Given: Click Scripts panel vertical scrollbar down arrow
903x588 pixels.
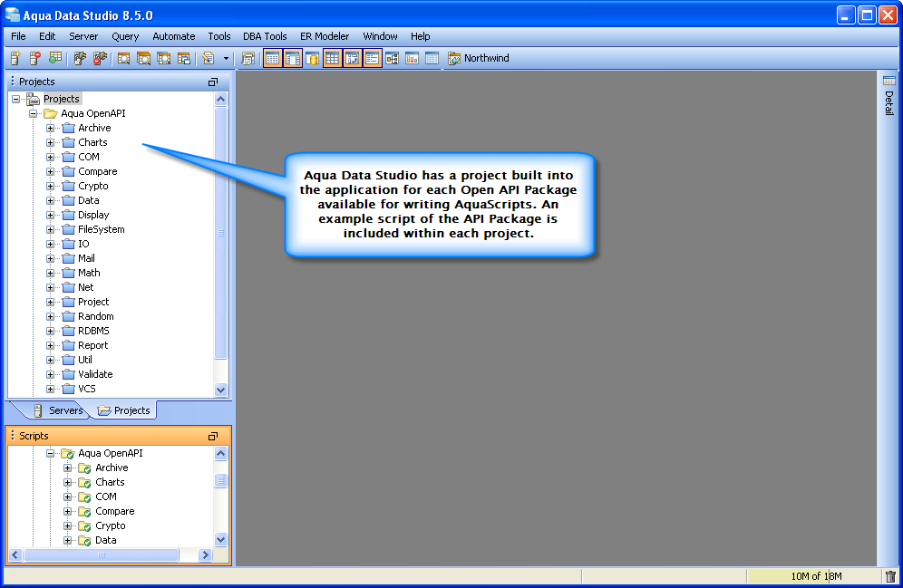Looking at the screenshot, I should tap(220, 540).
